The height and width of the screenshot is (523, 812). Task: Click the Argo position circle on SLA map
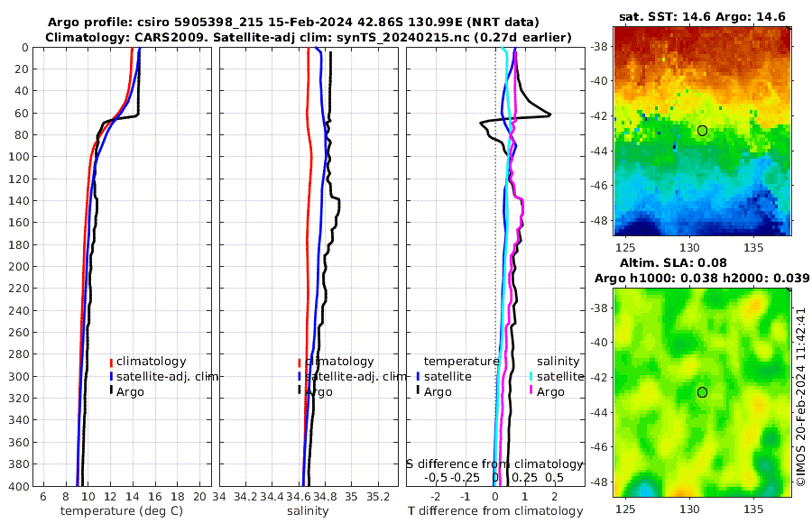(702, 392)
